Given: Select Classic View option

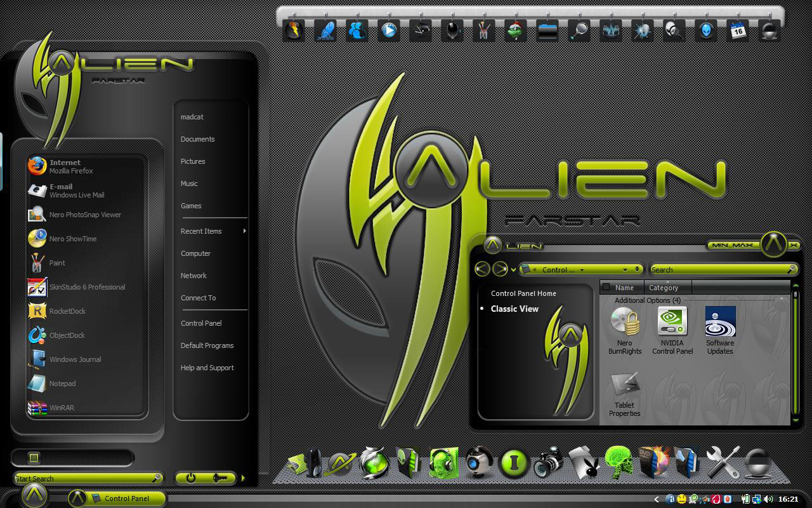Looking at the screenshot, I should pos(514,309).
